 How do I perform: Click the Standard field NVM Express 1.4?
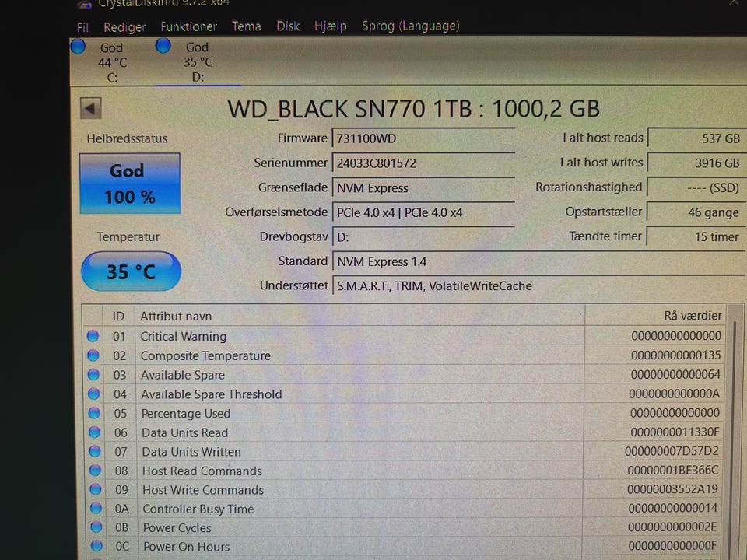click(x=538, y=261)
